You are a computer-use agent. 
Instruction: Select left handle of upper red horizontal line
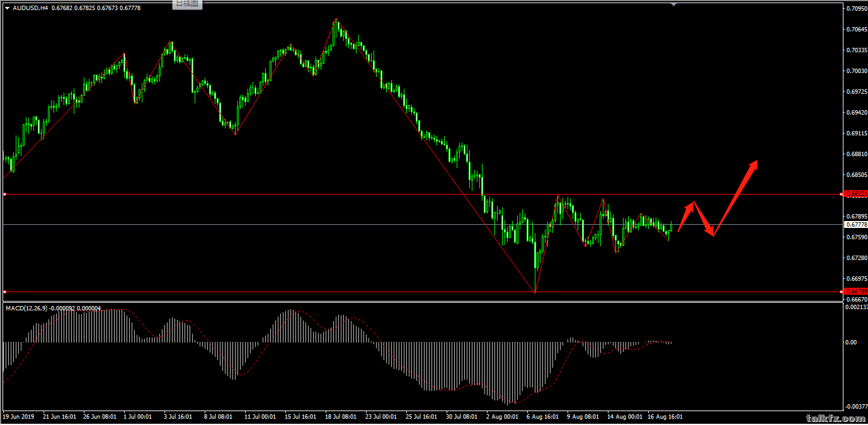(x=4, y=195)
